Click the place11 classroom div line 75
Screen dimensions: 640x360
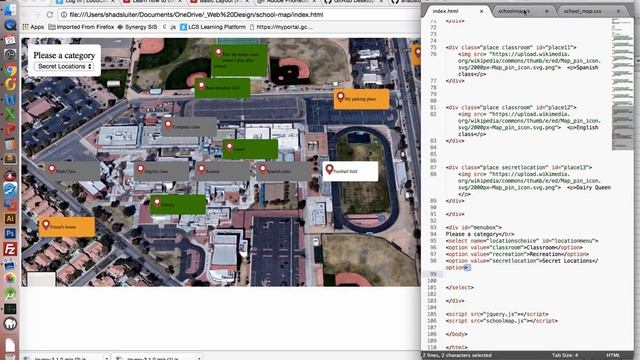coord(511,47)
